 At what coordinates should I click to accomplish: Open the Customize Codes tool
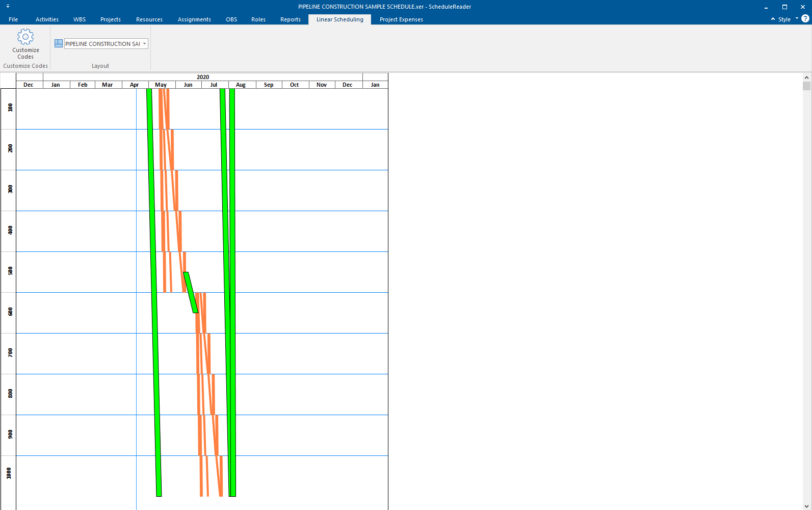(x=25, y=44)
